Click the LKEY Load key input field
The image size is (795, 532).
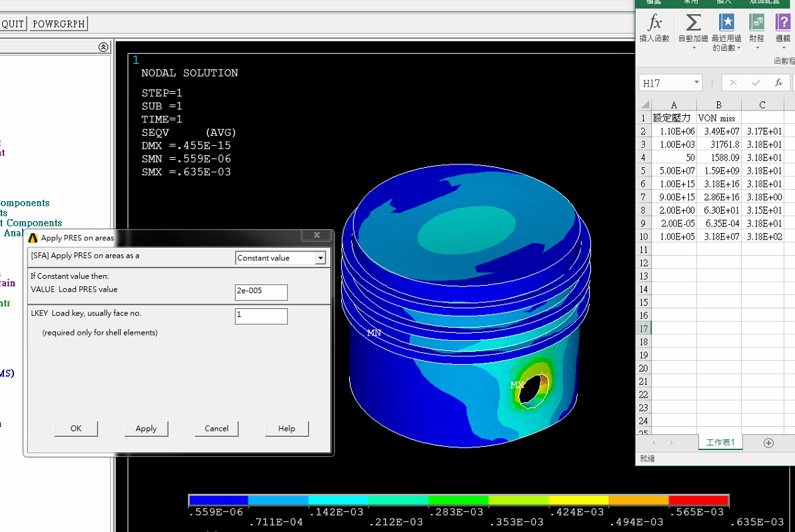(x=261, y=316)
